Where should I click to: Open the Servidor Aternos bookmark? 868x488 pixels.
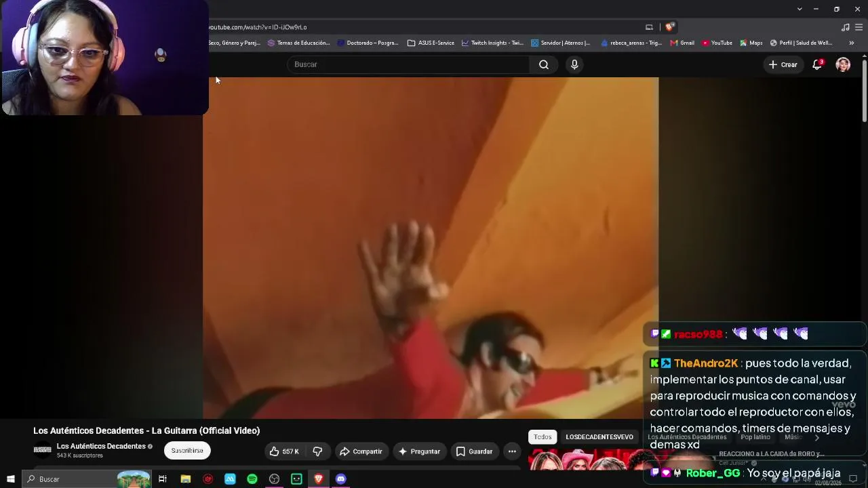561,43
